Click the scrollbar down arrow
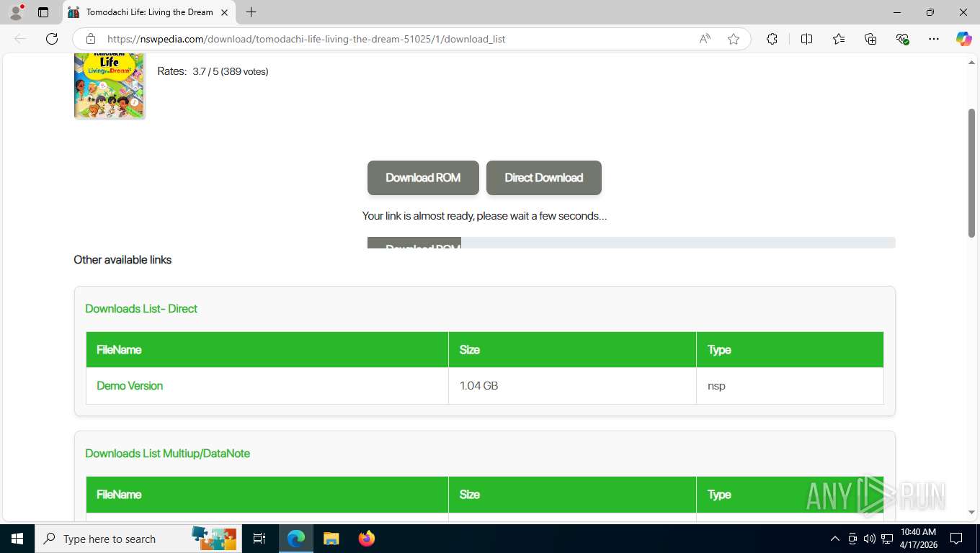This screenshot has width=980, height=553. (x=971, y=512)
